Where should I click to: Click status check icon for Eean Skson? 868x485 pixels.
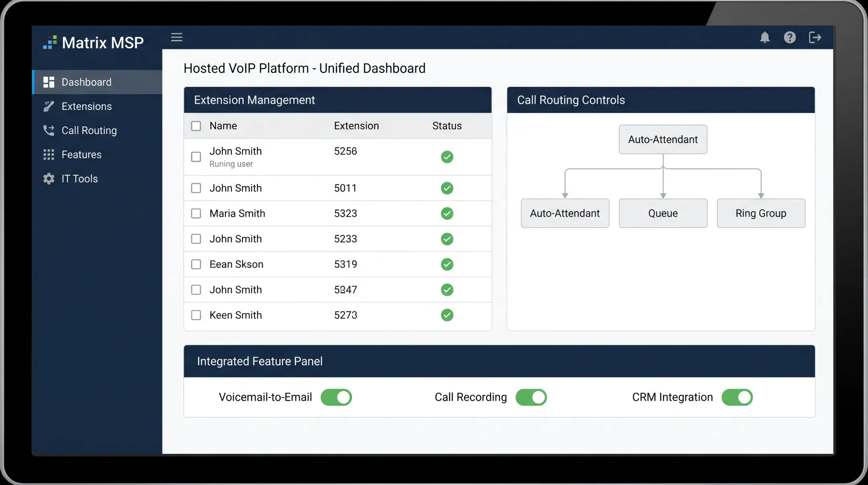point(447,264)
